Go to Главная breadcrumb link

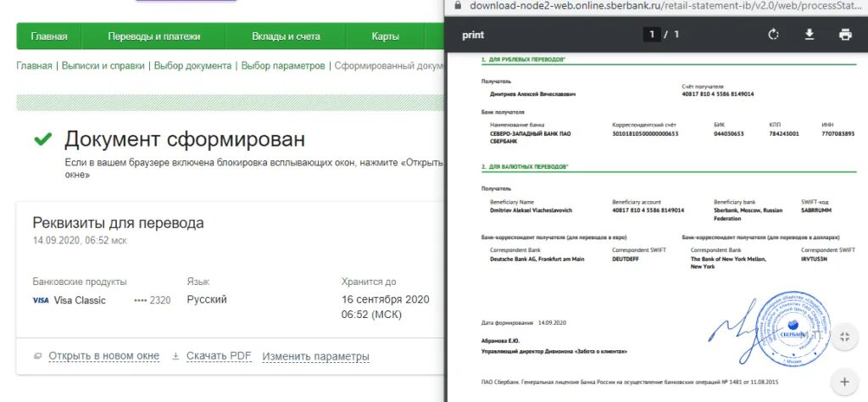coord(34,66)
